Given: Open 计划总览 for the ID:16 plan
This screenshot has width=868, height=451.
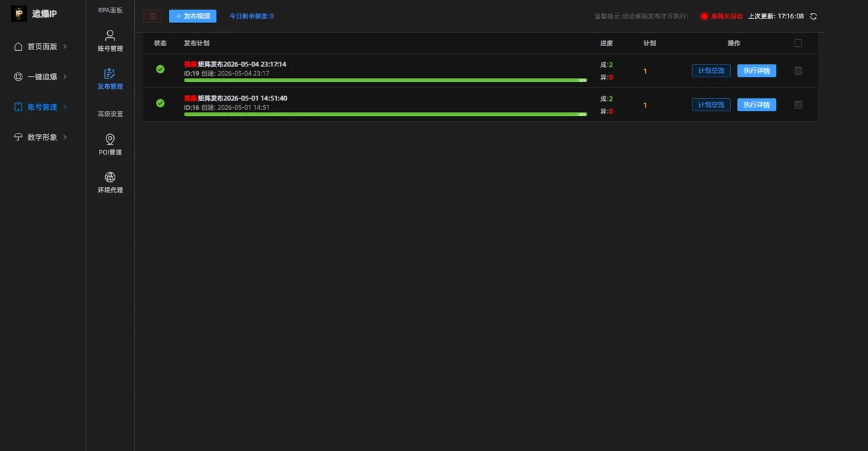Looking at the screenshot, I should point(711,104).
